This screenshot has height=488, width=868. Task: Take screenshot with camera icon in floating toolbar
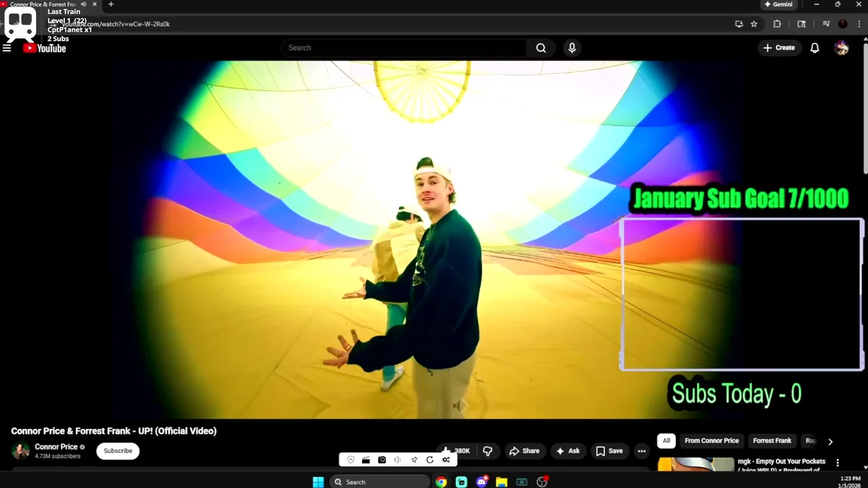pos(382,460)
